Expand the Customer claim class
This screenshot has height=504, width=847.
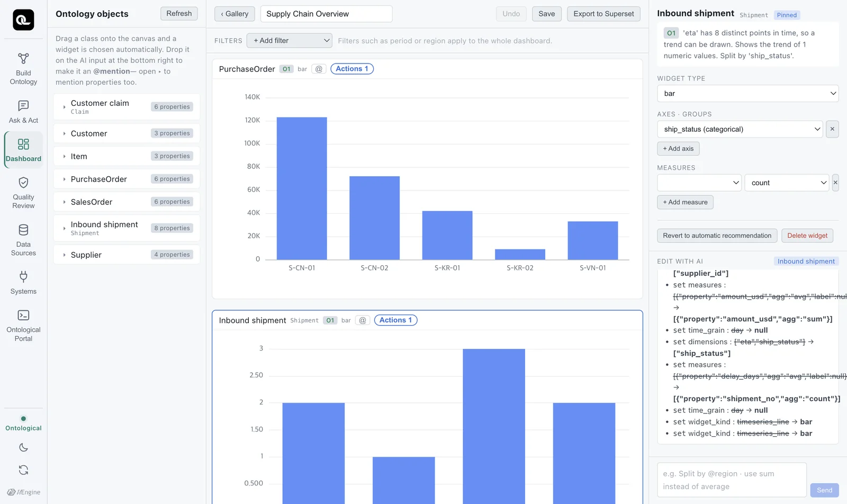[x=64, y=107]
